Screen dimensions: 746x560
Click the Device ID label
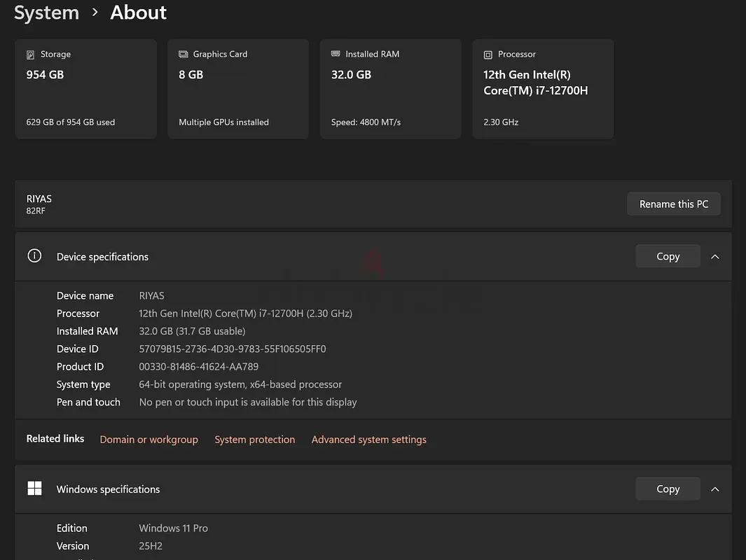coord(78,349)
